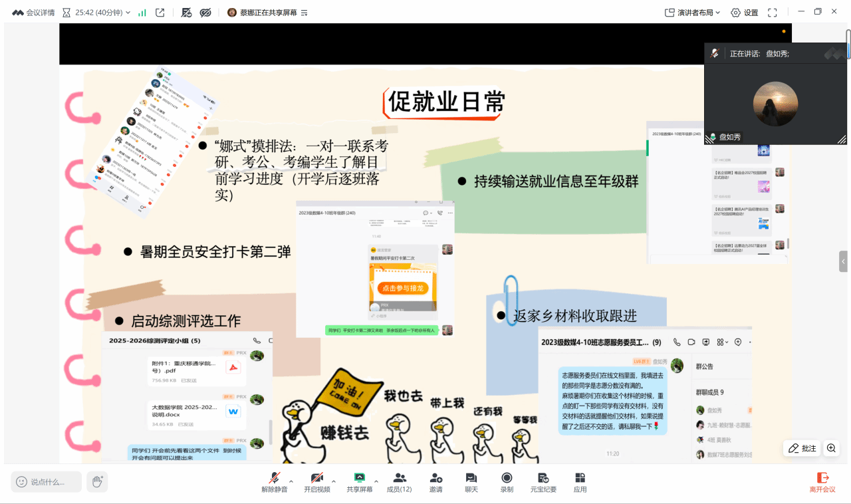Turn on camera with 开启视频
The image size is (851, 504).
[x=317, y=482]
